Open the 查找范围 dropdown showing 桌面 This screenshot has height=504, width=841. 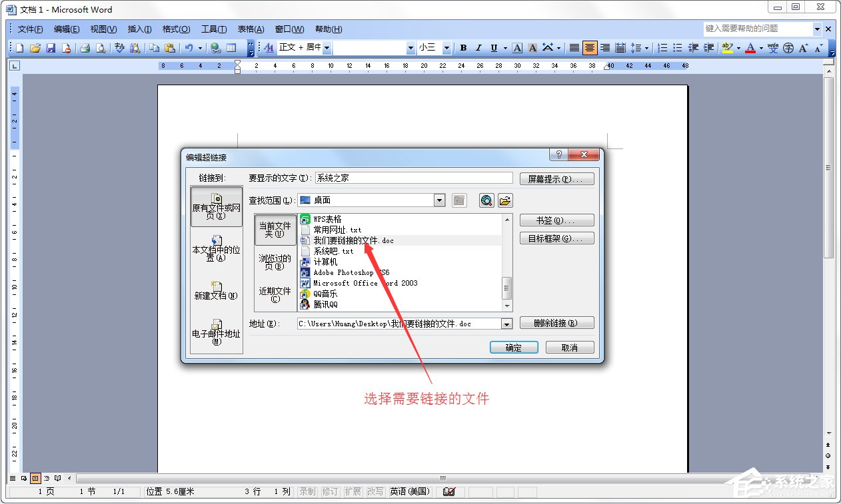(x=439, y=200)
